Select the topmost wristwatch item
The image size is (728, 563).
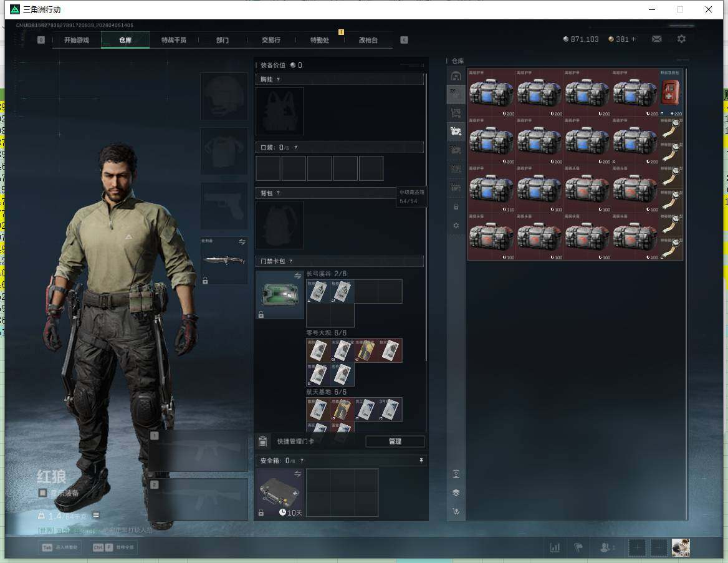671,128
